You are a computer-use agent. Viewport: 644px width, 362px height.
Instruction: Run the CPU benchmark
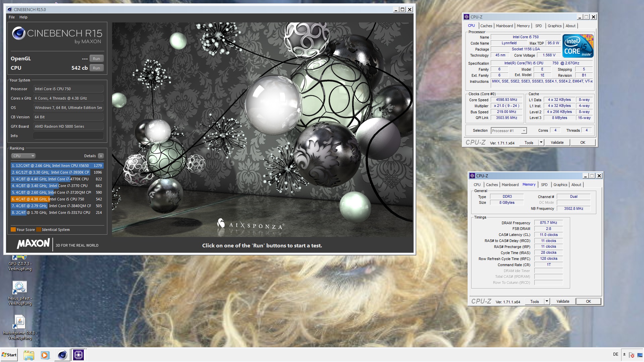pos(96,68)
